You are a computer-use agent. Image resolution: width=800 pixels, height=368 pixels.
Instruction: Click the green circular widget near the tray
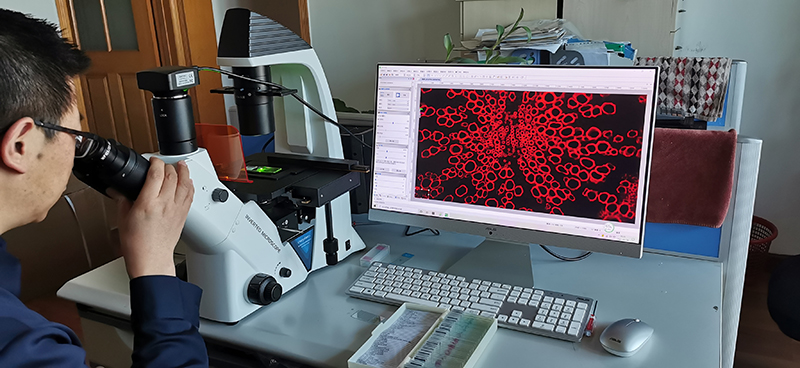tap(609, 228)
